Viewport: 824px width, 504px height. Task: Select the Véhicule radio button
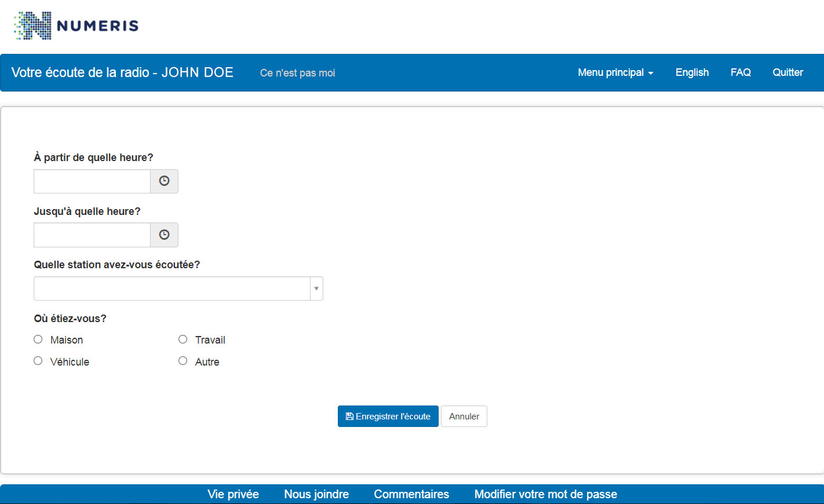(38, 361)
